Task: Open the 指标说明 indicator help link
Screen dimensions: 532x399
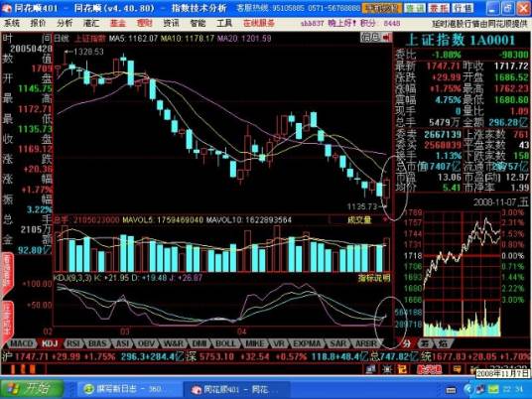Action: point(374,279)
